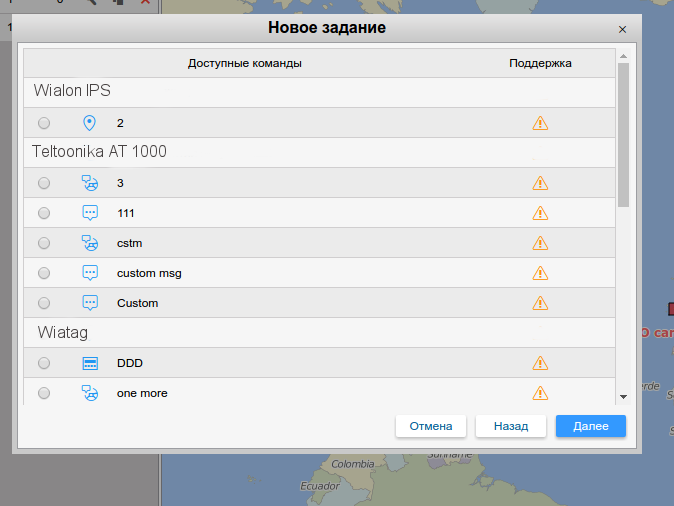Click warning icon in custom msg row

540,273
